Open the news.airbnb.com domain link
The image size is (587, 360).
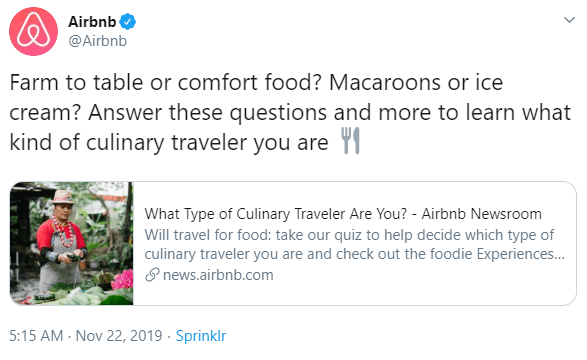click(x=218, y=275)
